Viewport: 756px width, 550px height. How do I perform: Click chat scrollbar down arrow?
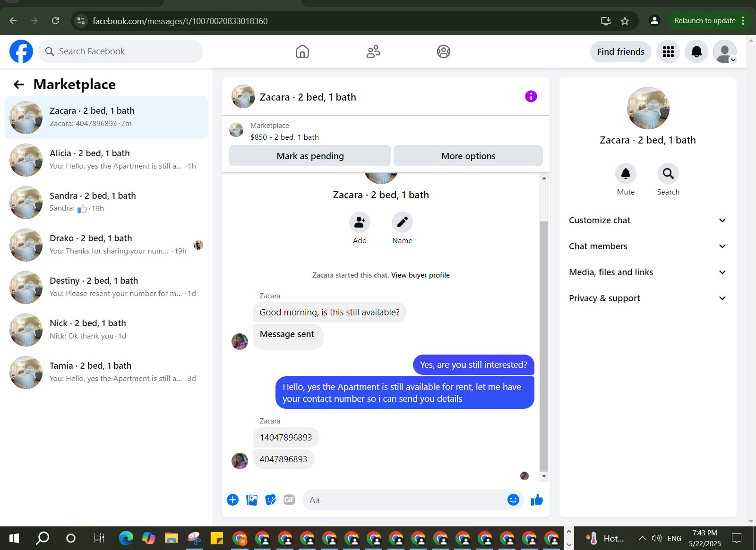pos(544,476)
